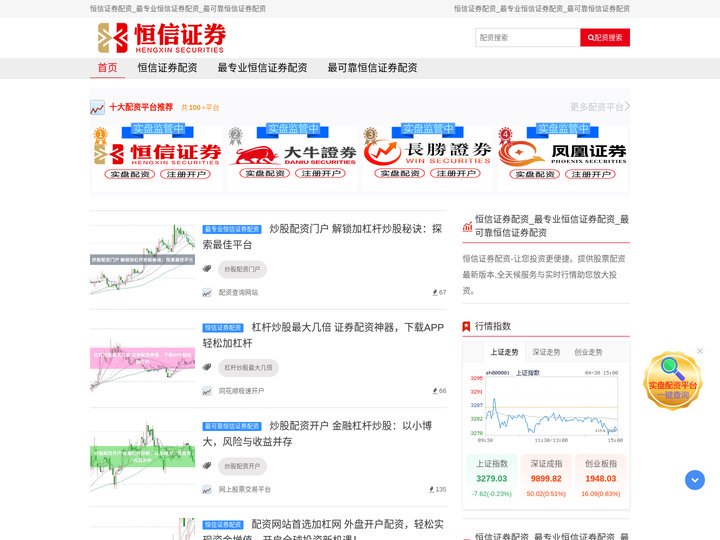
Task: Click chart icon beside 配资查询网站
Action: (207, 292)
